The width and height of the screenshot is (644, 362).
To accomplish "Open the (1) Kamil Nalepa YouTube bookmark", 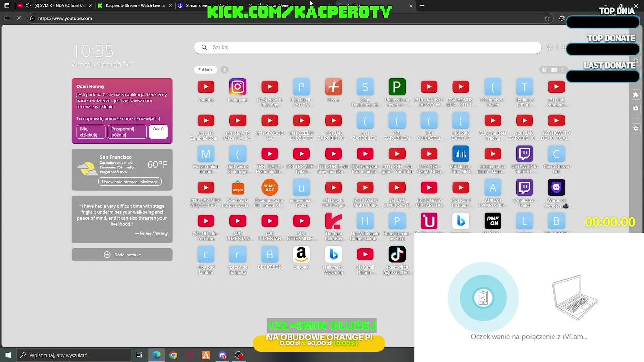I will tap(365, 254).
